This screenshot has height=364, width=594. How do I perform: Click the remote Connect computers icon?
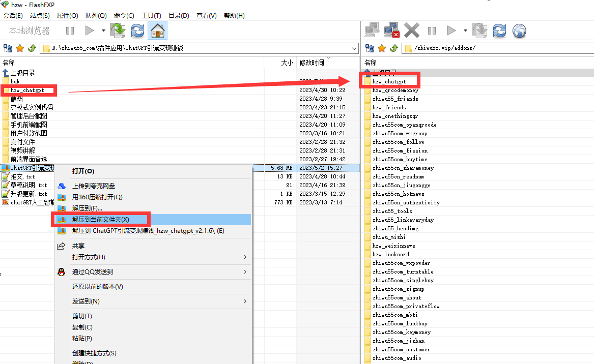[x=372, y=31]
